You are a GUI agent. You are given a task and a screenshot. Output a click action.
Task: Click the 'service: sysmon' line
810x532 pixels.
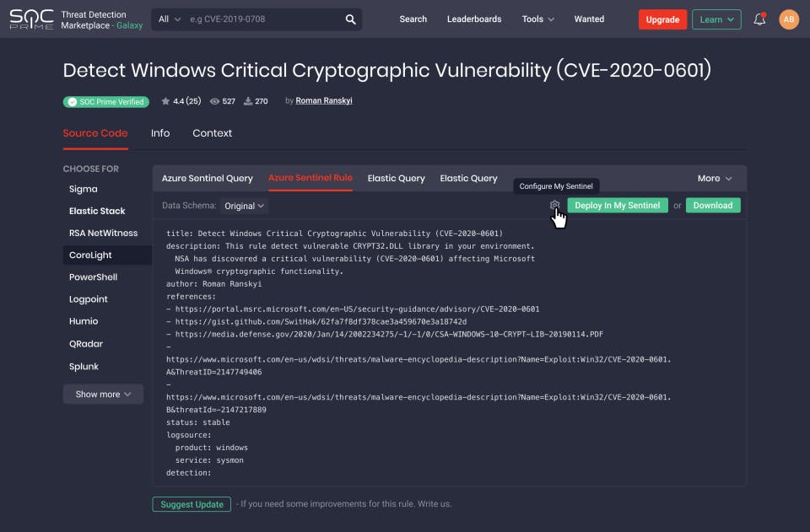click(209, 459)
